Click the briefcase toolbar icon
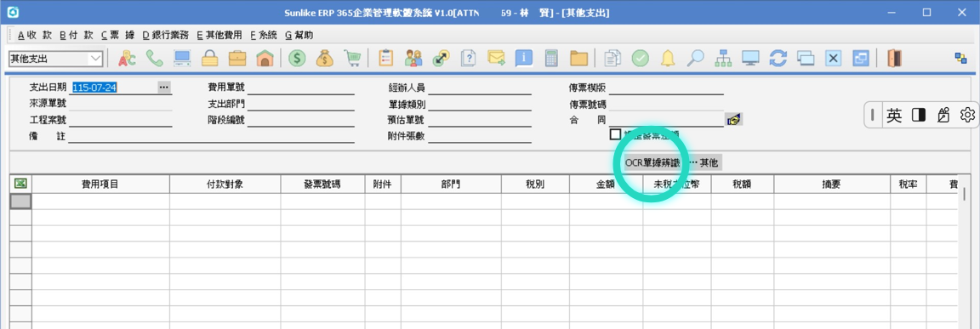Viewport: 980px width, 329px height. coord(236,58)
